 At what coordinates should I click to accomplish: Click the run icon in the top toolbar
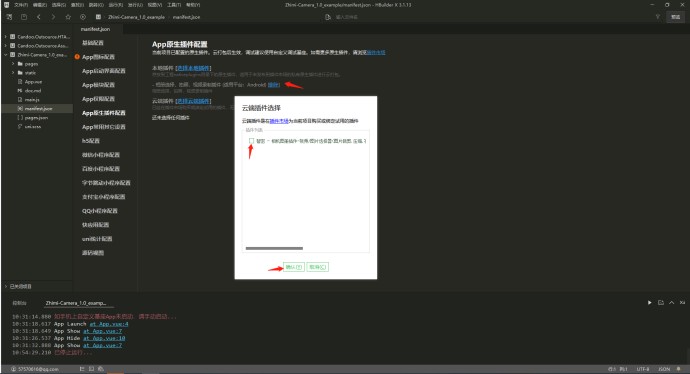[x=83, y=17]
